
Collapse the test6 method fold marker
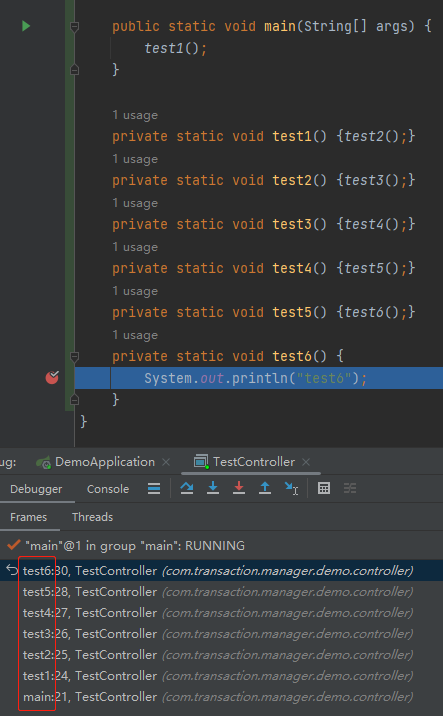(x=74, y=357)
